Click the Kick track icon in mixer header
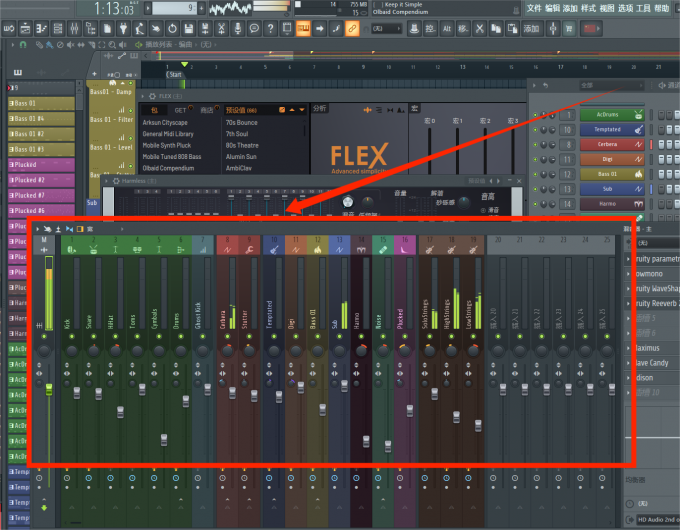 coord(71,248)
